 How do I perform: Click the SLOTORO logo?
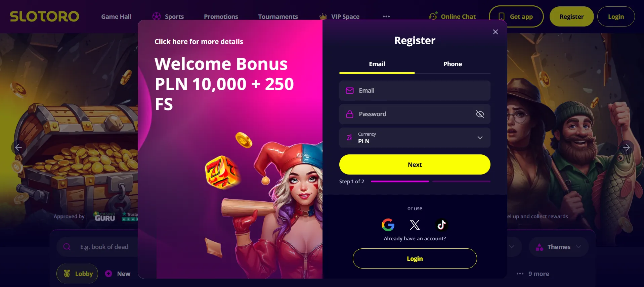coord(45,16)
